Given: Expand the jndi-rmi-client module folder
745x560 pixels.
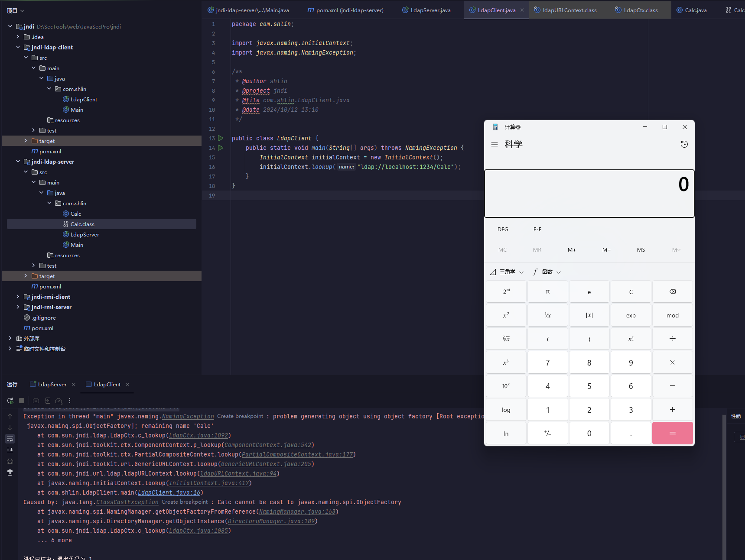Looking at the screenshot, I should pos(18,297).
